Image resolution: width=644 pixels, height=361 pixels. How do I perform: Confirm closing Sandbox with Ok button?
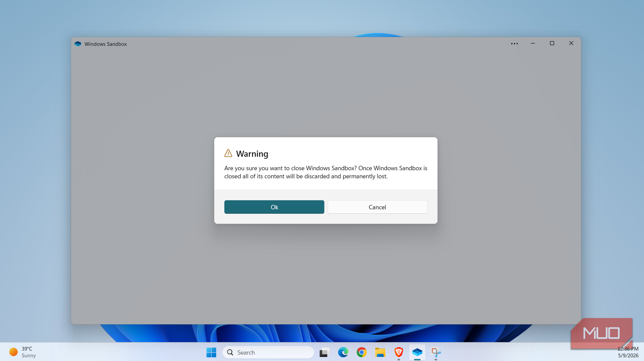pyautogui.click(x=274, y=207)
